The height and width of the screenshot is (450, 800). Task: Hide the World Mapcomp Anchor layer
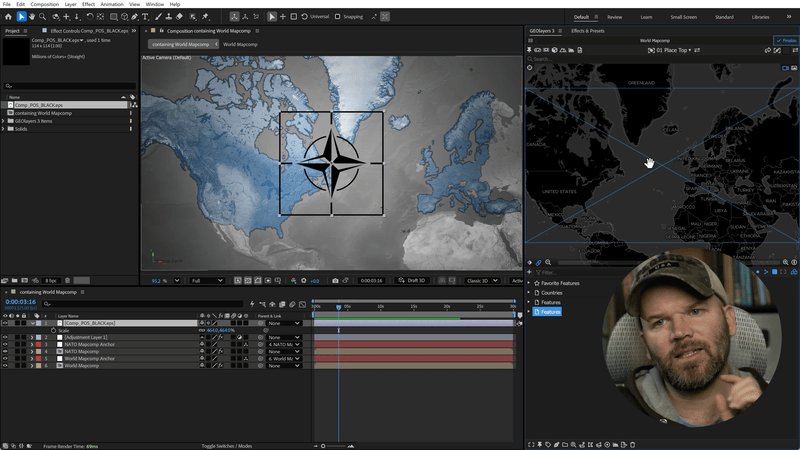[5, 359]
